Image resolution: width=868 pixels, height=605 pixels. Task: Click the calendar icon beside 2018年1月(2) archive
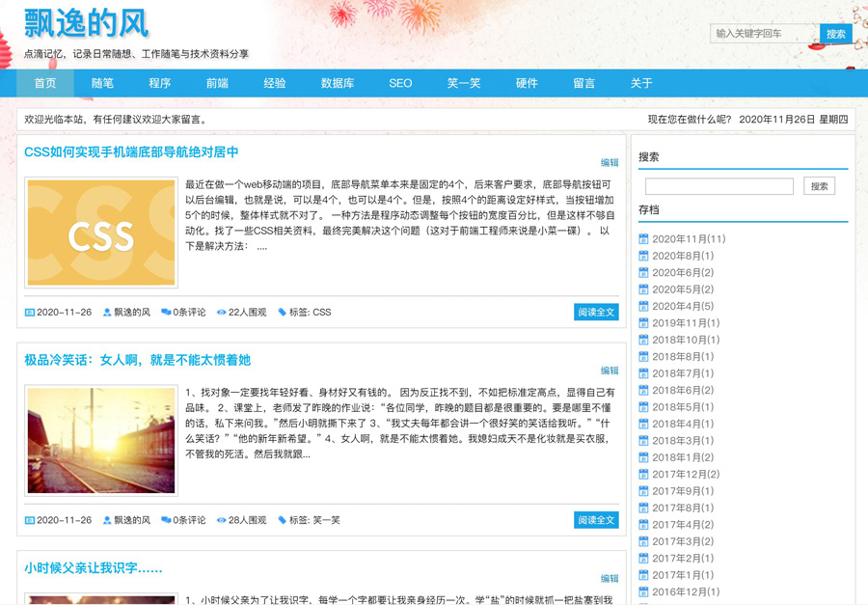coord(643,457)
